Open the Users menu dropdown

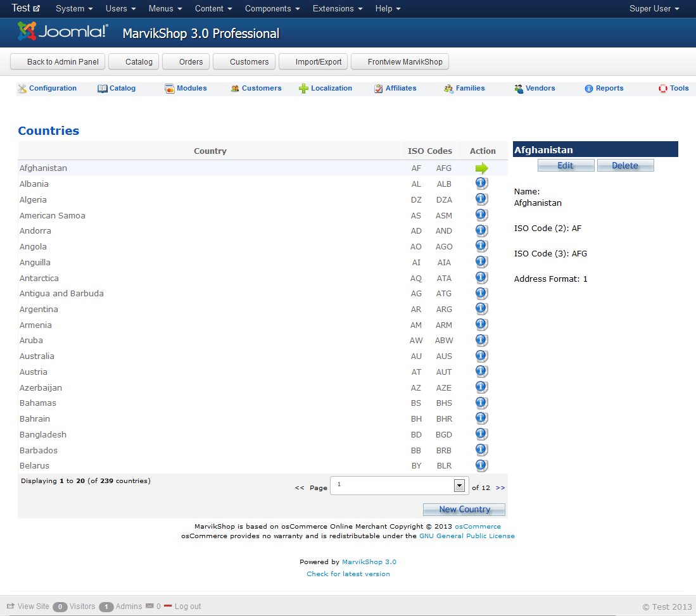pos(121,8)
